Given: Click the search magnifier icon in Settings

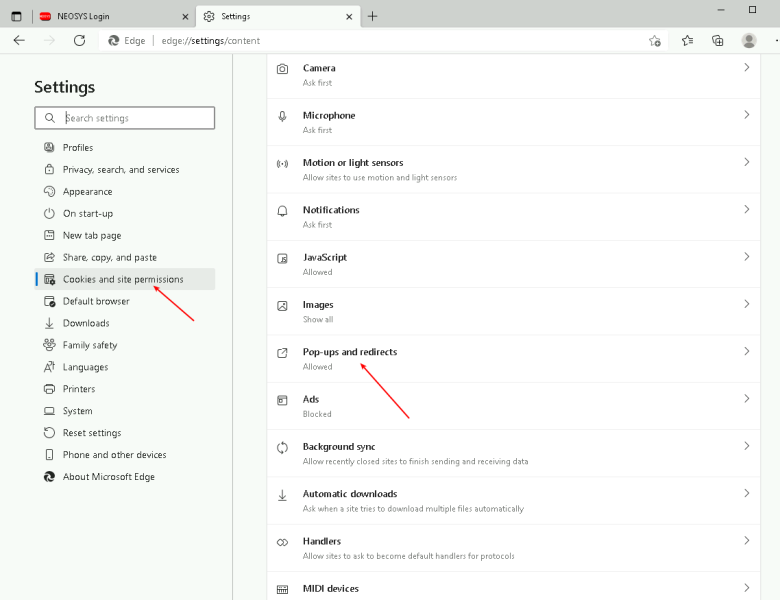Looking at the screenshot, I should tap(50, 118).
